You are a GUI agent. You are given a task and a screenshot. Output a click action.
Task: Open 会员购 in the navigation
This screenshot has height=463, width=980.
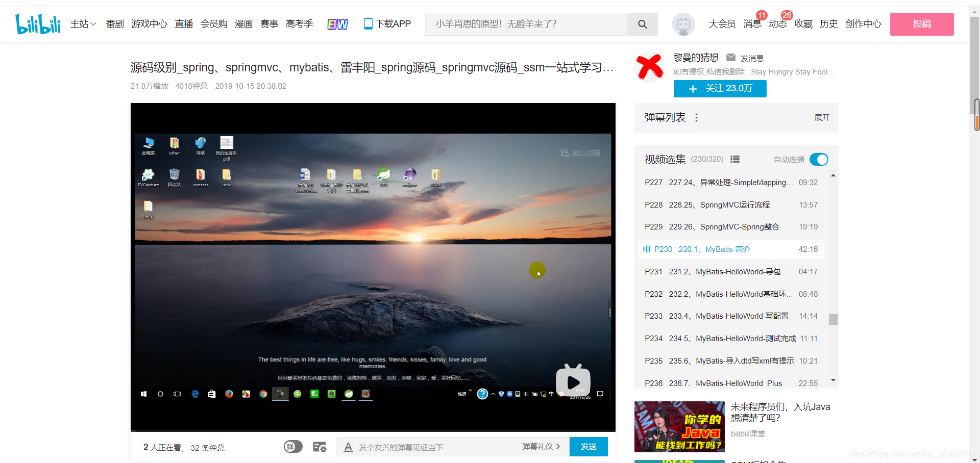pos(214,24)
